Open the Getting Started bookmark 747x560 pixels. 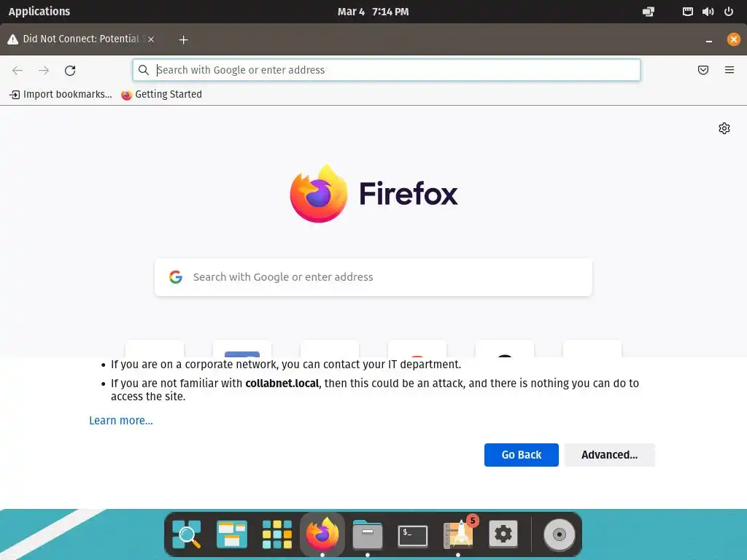coord(161,94)
